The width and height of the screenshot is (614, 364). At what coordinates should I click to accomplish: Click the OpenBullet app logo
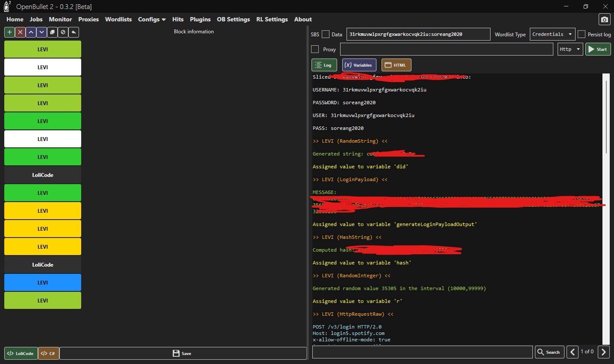click(7, 6)
